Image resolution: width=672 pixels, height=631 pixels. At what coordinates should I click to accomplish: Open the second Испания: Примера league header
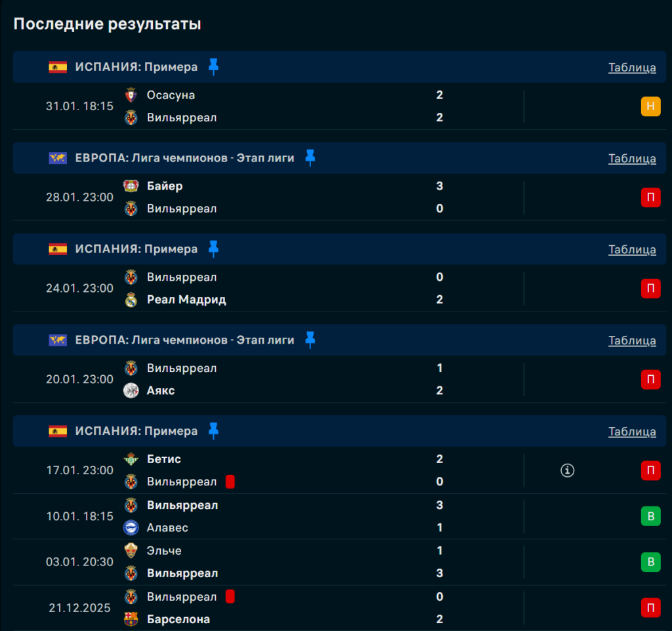[136, 249]
